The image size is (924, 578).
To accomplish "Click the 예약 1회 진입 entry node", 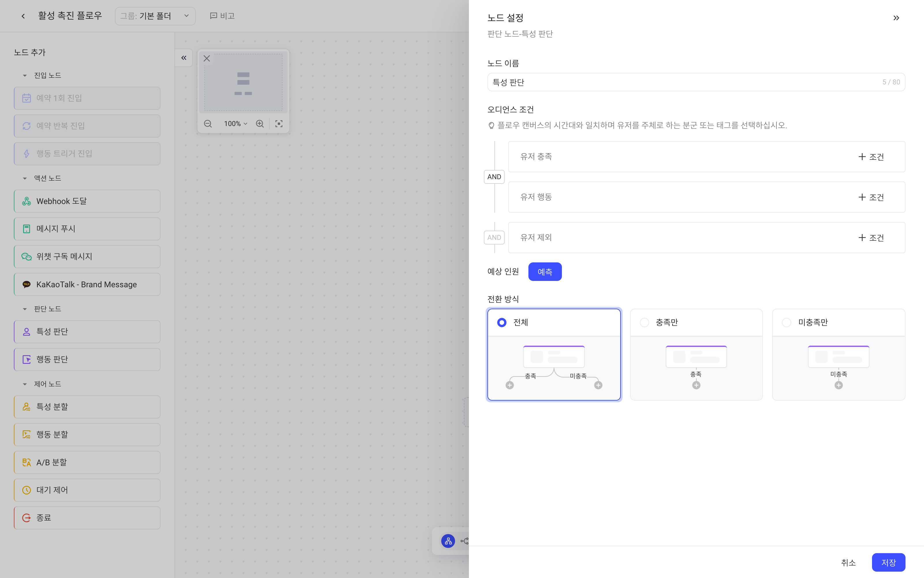I will pos(87,98).
